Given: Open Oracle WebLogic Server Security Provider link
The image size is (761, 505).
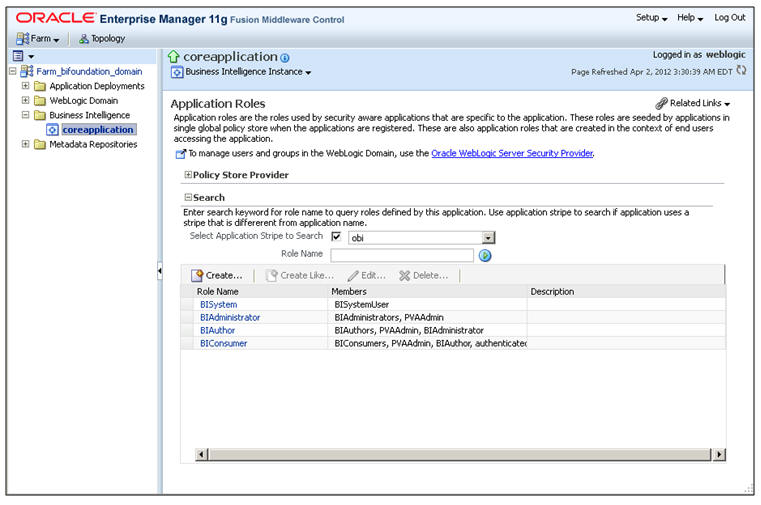Looking at the screenshot, I should pyautogui.click(x=512, y=153).
